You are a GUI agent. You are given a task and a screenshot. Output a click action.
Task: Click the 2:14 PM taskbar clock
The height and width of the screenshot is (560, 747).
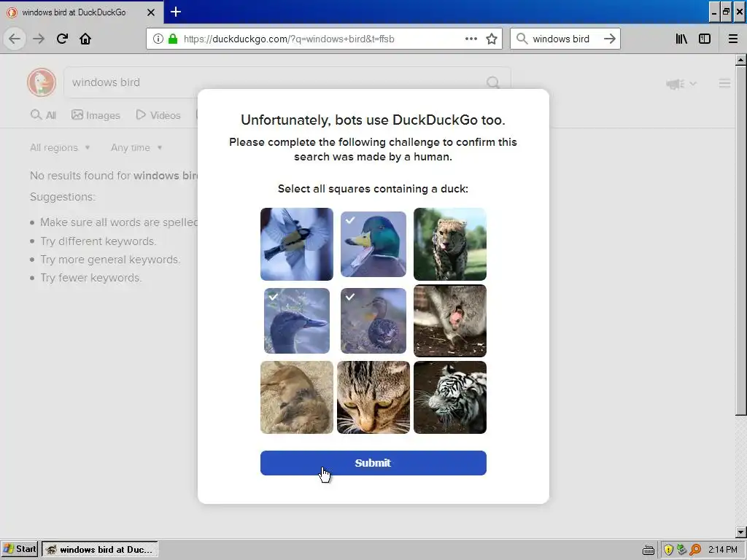pos(723,550)
